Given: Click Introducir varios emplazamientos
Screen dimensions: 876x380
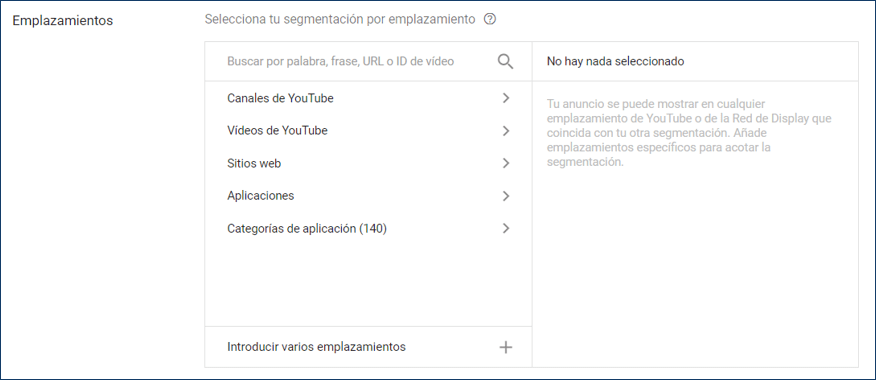Looking at the screenshot, I should [368, 347].
